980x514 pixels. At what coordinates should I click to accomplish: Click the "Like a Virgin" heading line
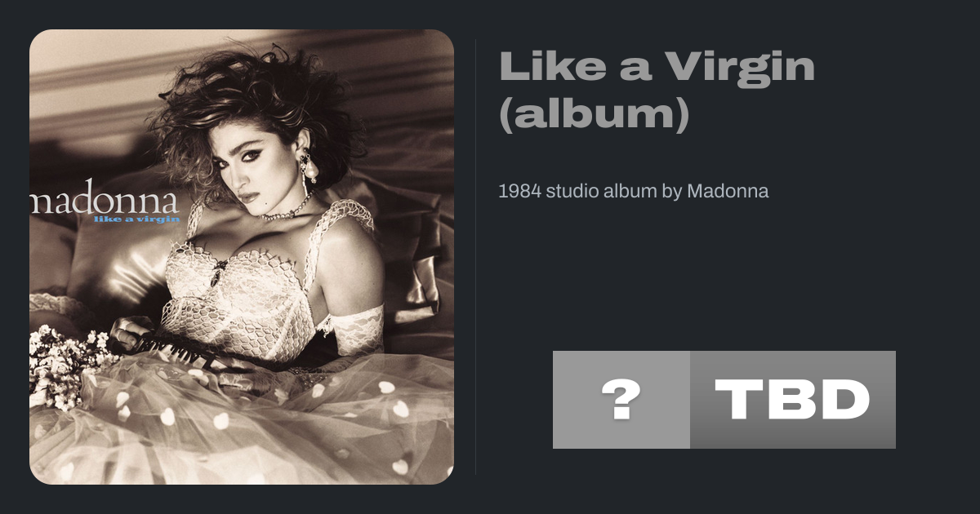[x=657, y=66]
